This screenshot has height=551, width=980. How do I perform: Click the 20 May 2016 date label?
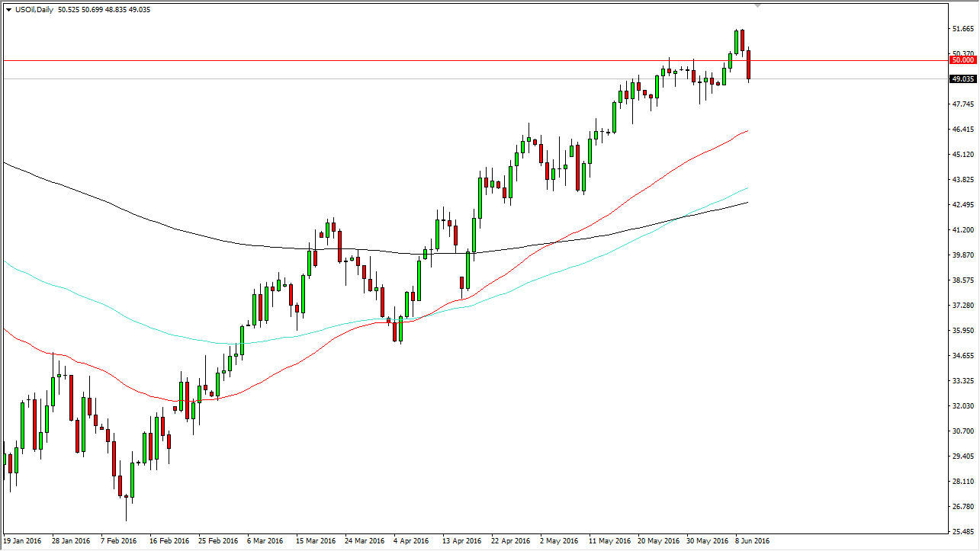click(657, 541)
